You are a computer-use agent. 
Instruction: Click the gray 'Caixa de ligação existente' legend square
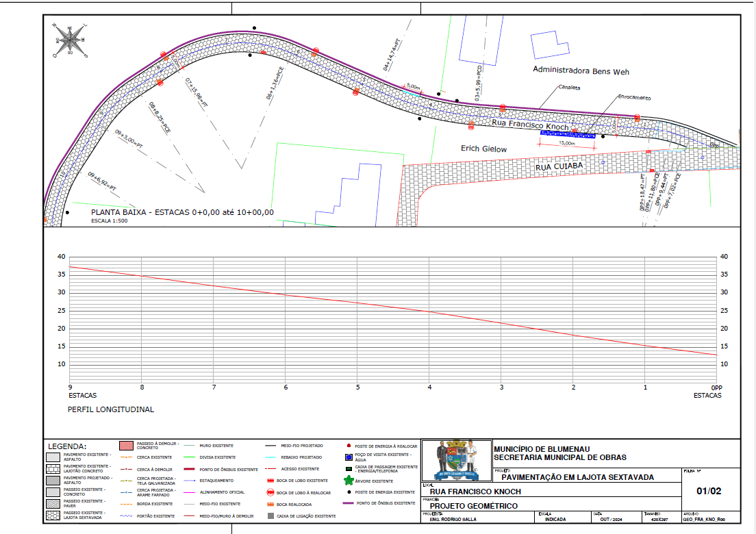coord(270,516)
